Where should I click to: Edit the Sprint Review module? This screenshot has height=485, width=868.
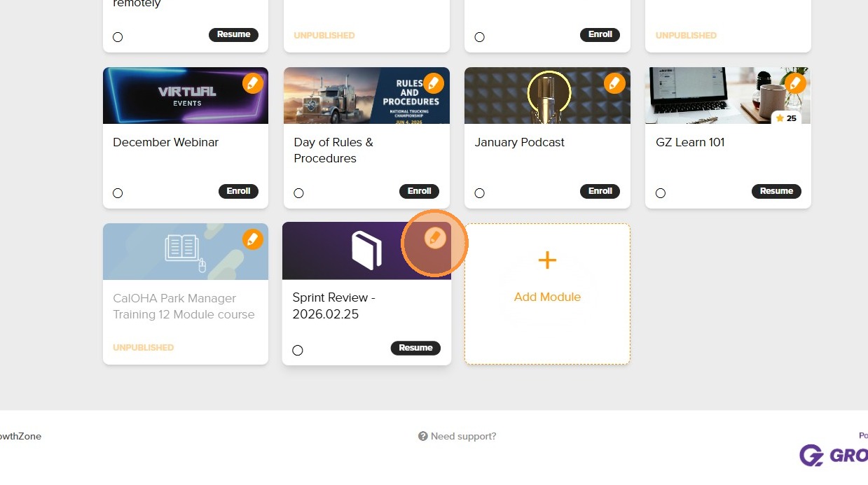click(x=435, y=239)
